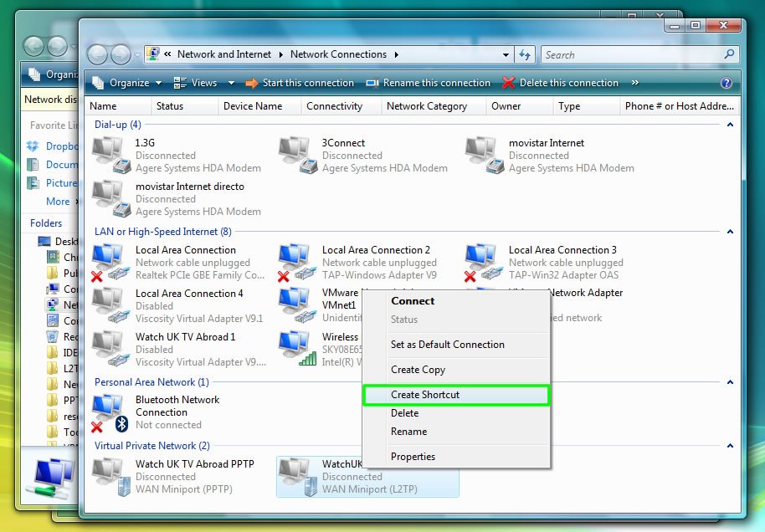This screenshot has height=532, width=765.
Task: Select the Realtek Local Area Connection icon
Action: click(x=111, y=263)
